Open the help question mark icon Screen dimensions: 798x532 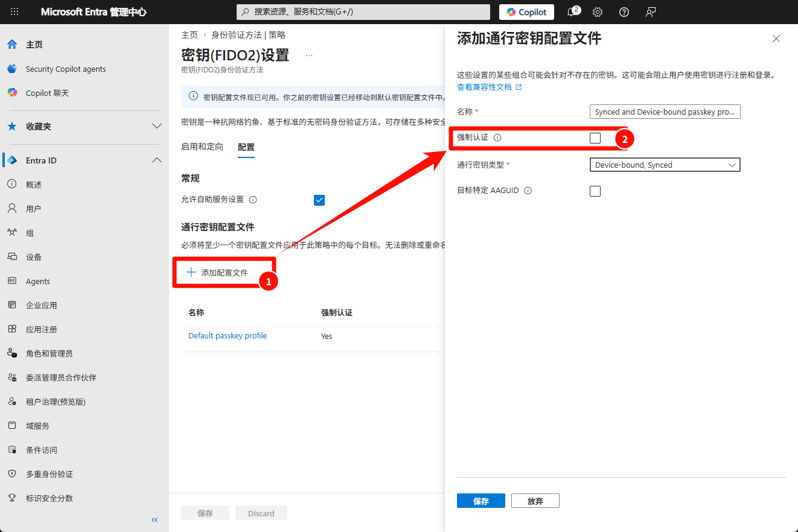[624, 12]
